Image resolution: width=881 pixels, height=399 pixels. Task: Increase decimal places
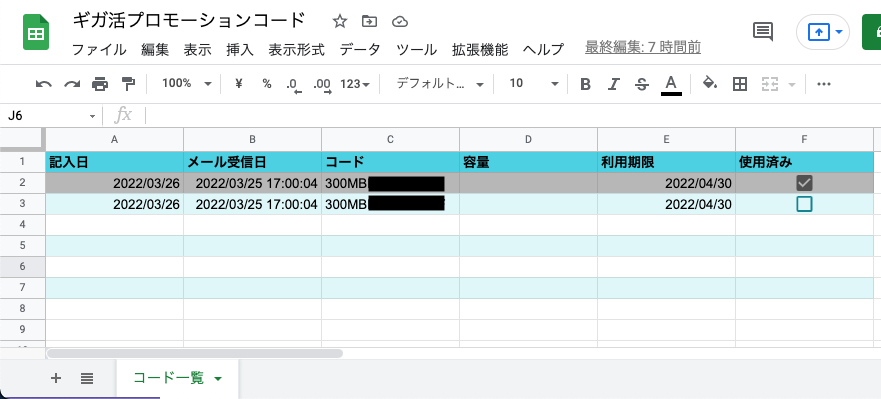[x=323, y=85]
